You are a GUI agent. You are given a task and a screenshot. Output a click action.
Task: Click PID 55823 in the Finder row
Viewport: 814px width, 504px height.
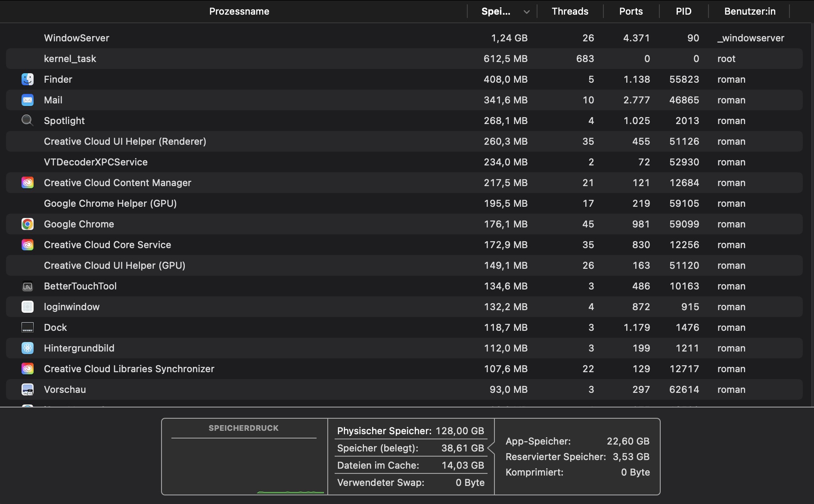coord(684,79)
